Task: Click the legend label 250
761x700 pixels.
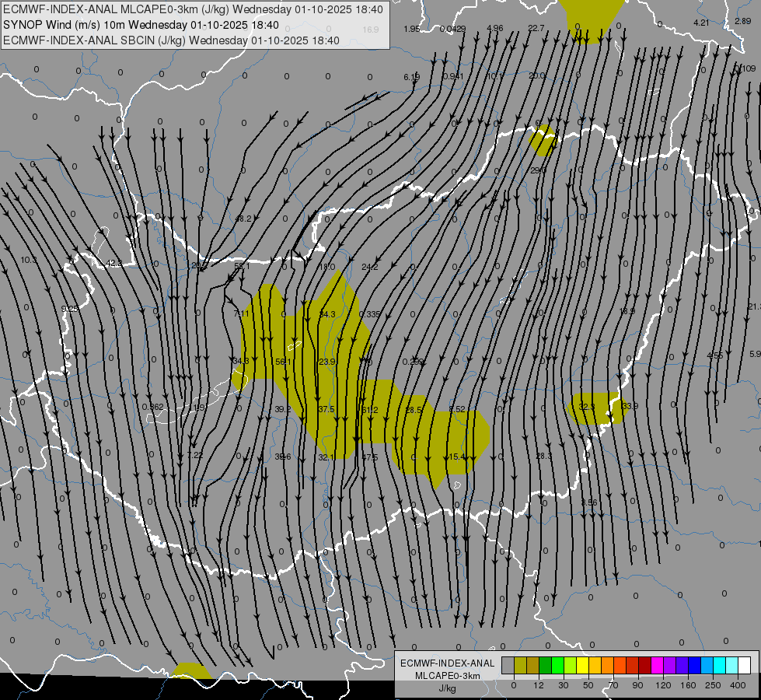Action: point(713,685)
